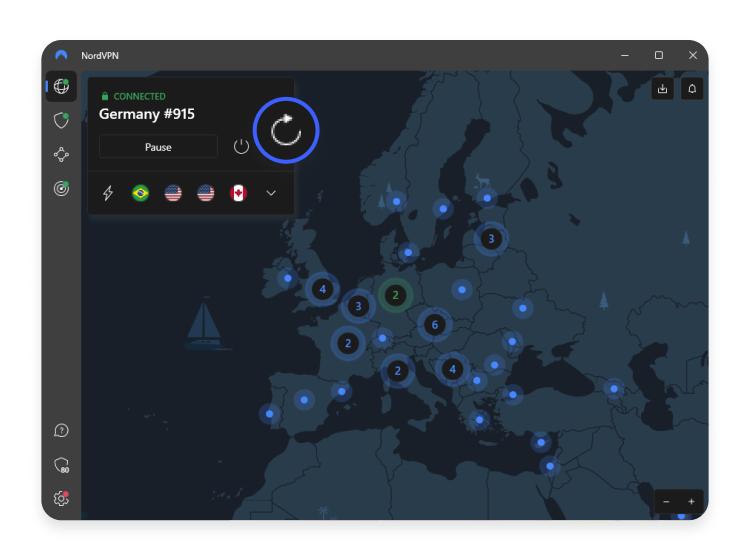Connect to Canada via flag icon

pyautogui.click(x=238, y=193)
